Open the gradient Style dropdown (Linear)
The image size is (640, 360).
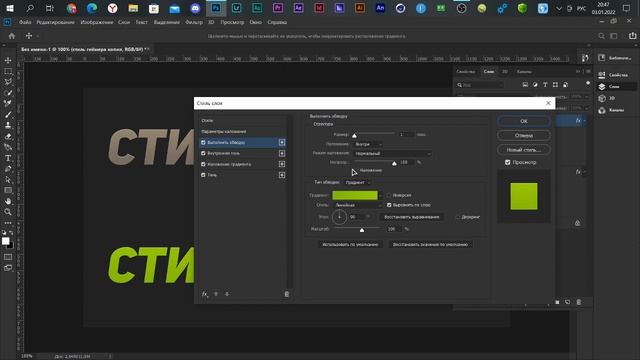pos(358,205)
